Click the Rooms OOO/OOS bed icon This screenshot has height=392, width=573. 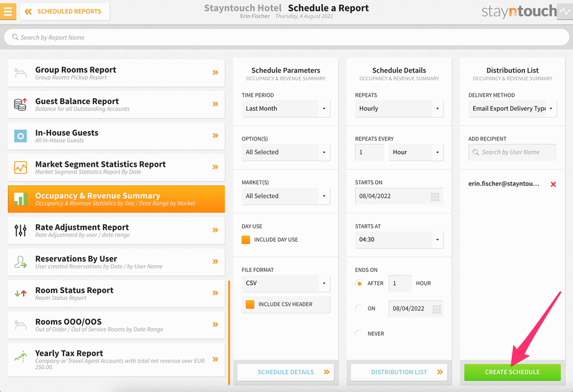point(21,325)
